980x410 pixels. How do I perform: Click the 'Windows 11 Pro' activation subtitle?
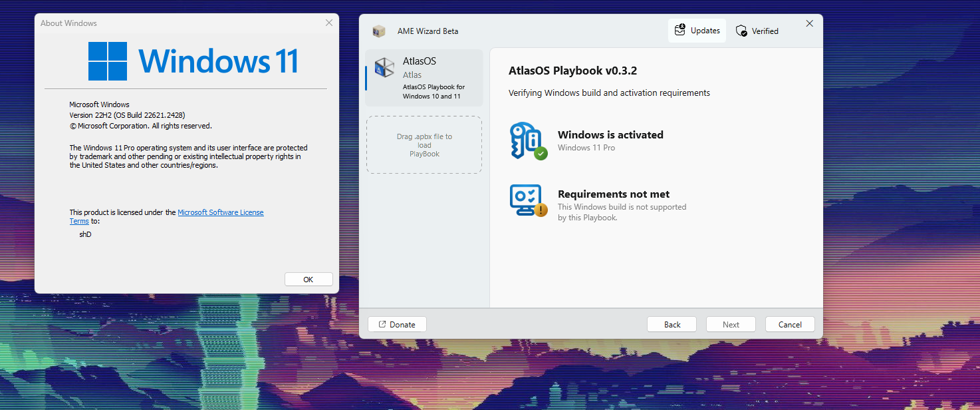pyautogui.click(x=586, y=148)
